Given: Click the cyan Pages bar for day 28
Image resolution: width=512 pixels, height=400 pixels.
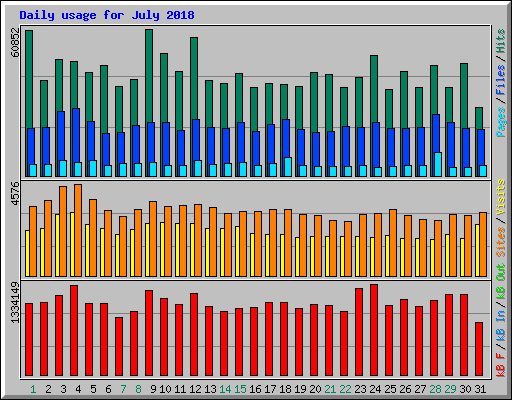Looking at the screenshot, I should [x=438, y=164].
